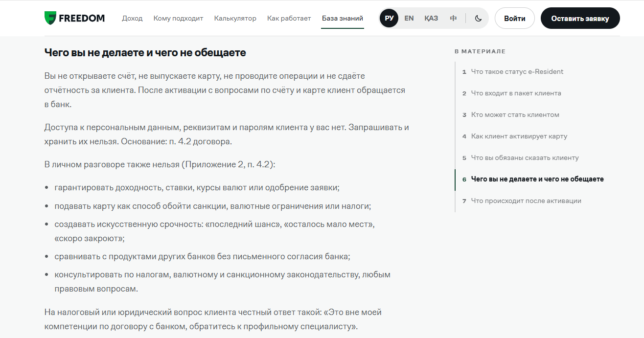The height and width of the screenshot is (338, 644).
Task: Jump to Как клиент активирует карту
Action: 519,136
